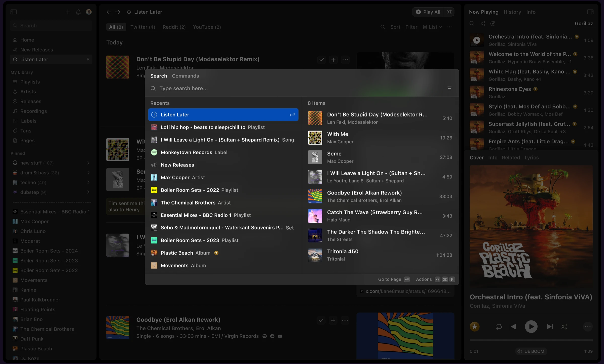The width and height of the screenshot is (604, 364).
Task: Open the List view dropdown
Action: pyautogui.click(x=432, y=27)
